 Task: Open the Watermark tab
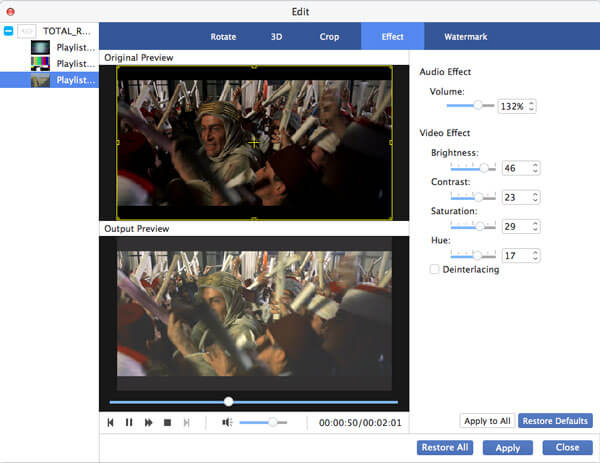(466, 37)
